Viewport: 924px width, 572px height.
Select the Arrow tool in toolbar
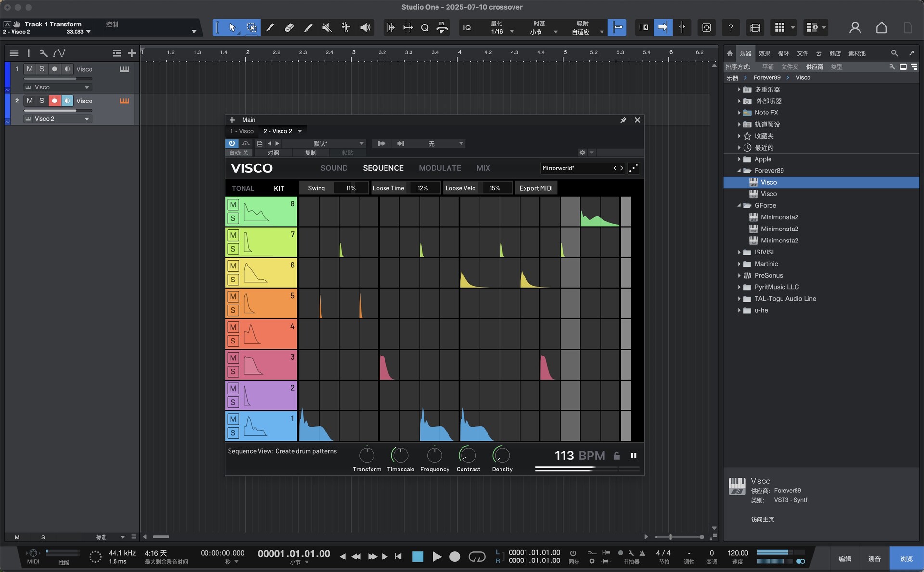click(232, 27)
